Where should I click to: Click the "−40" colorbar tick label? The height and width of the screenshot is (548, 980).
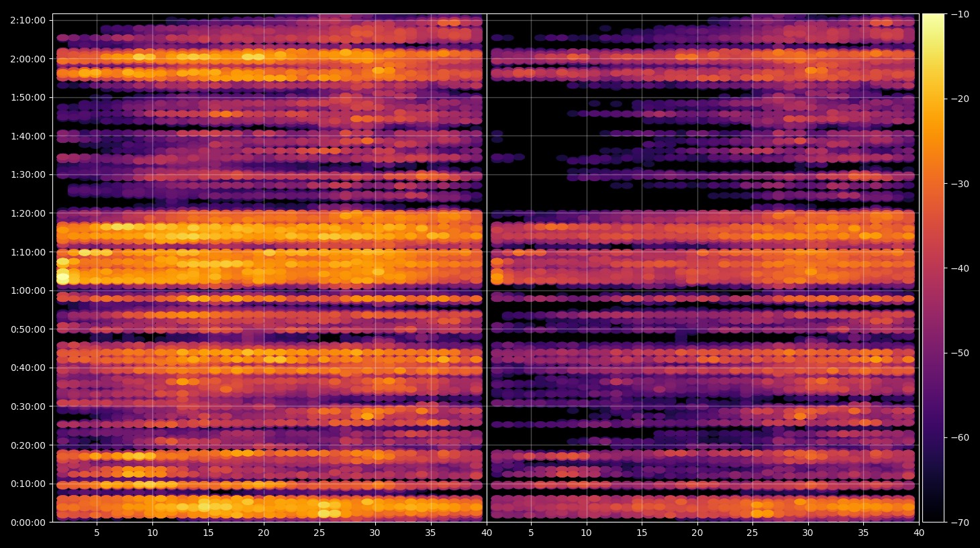coord(960,268)
